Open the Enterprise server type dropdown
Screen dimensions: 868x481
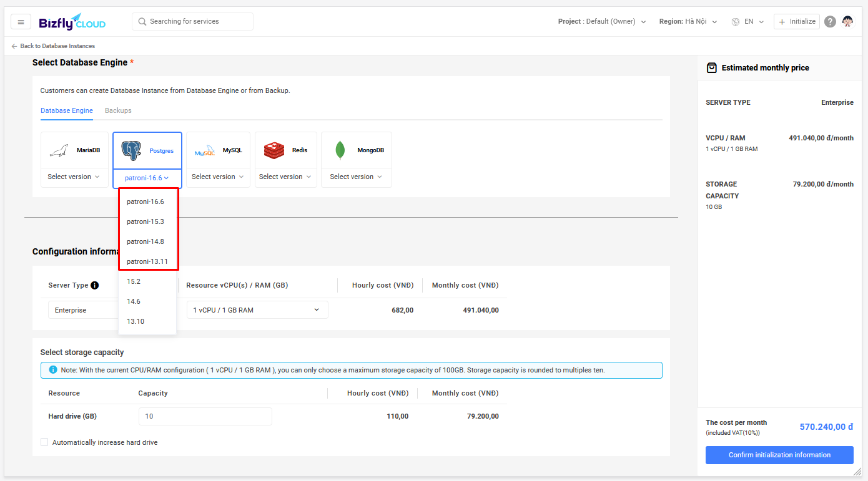pos(84,310)
